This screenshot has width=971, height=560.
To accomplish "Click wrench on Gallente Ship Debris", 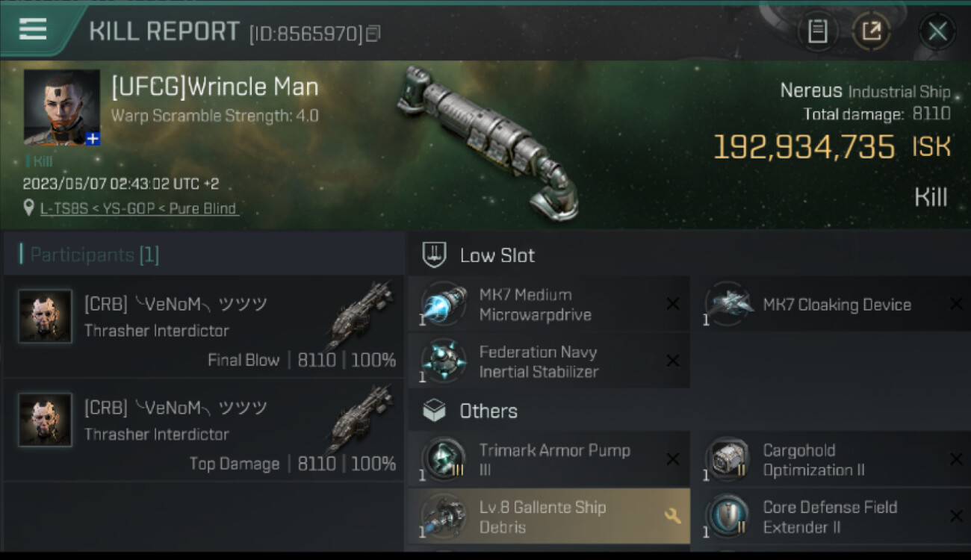I will pos(671,516).
